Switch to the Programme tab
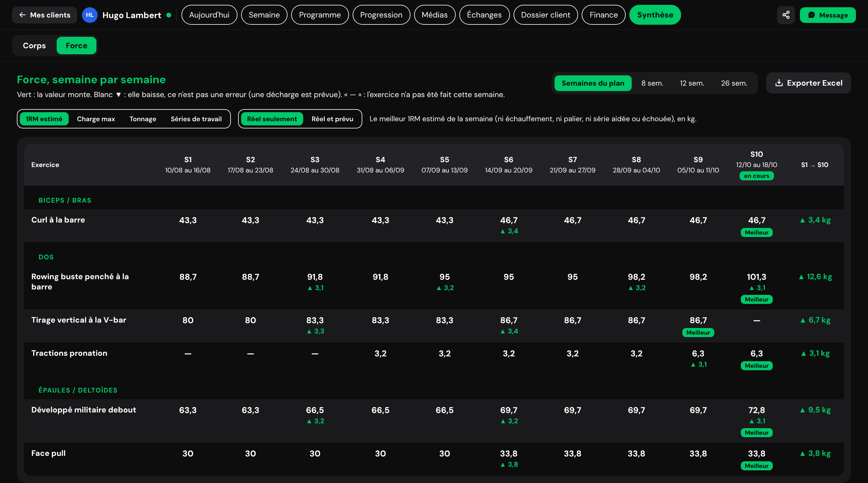 (320, 15)
